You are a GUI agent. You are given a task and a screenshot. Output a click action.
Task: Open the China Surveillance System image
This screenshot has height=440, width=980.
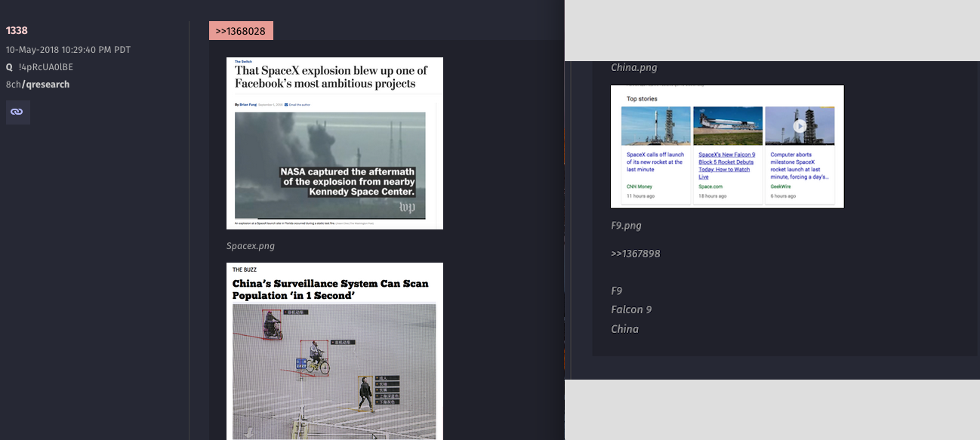(334, 351)
